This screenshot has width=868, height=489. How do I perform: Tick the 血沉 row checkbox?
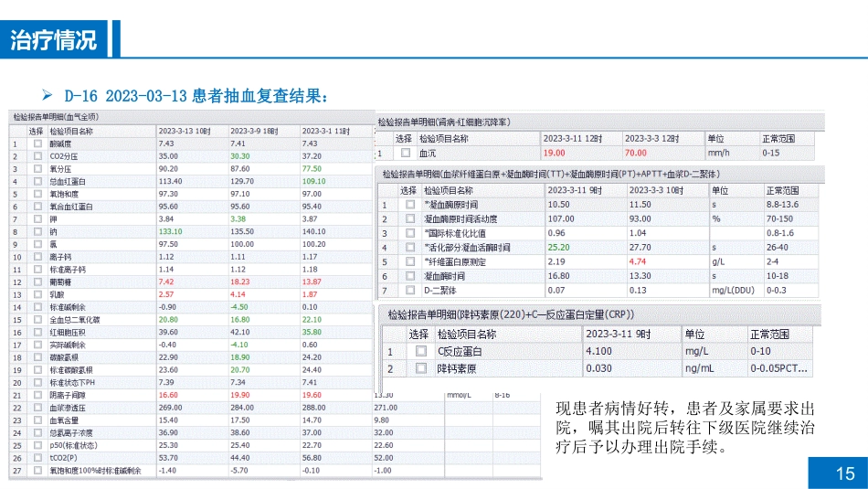pos(406,153)
